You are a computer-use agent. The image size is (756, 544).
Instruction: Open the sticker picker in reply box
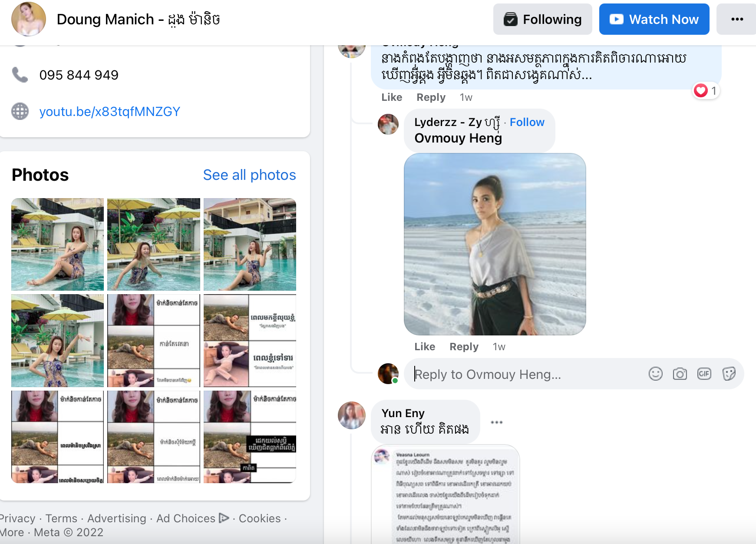[729, 374]
